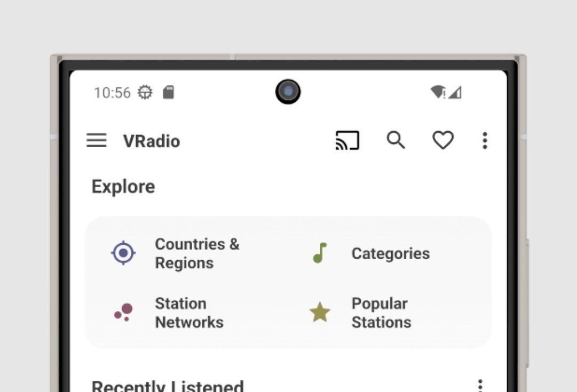Select the Categories text label
This screenshot has height=392, width=577.
[x=390, y=253]
